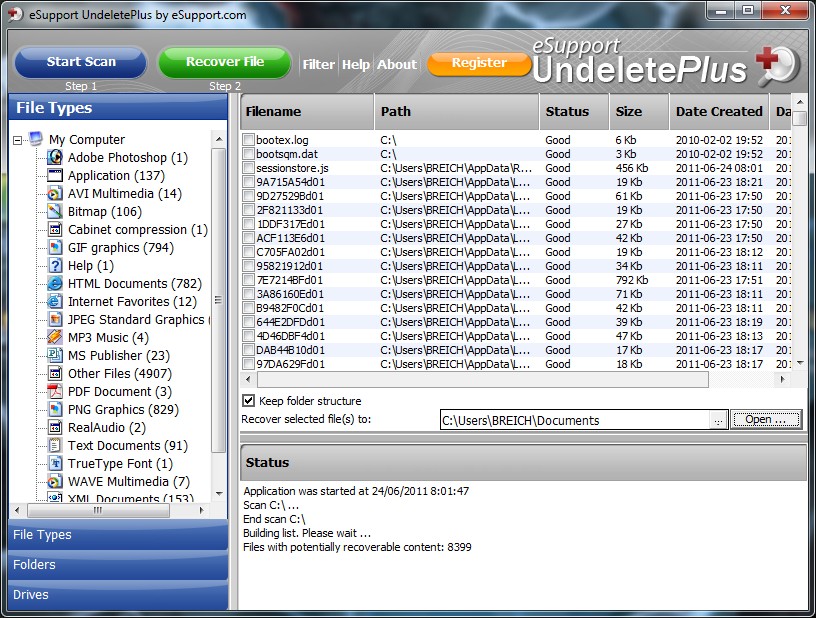Click the orange Register button

point(479,63)
